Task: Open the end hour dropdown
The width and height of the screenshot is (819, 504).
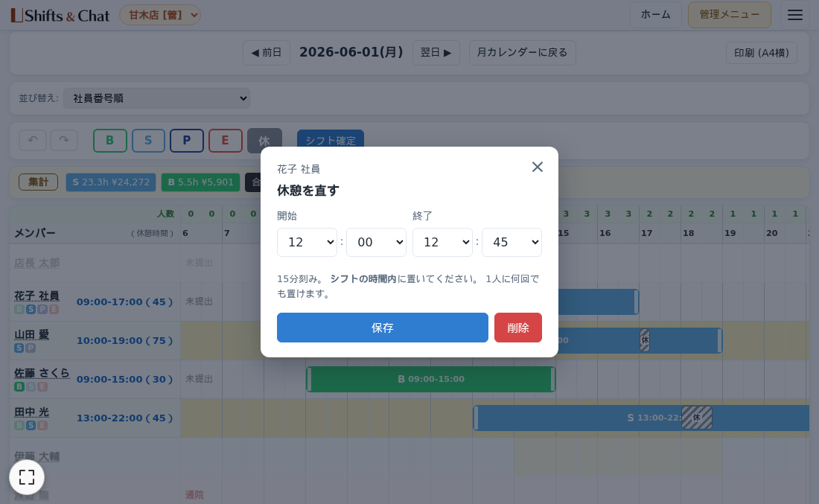Action: (x=442, y=243)
